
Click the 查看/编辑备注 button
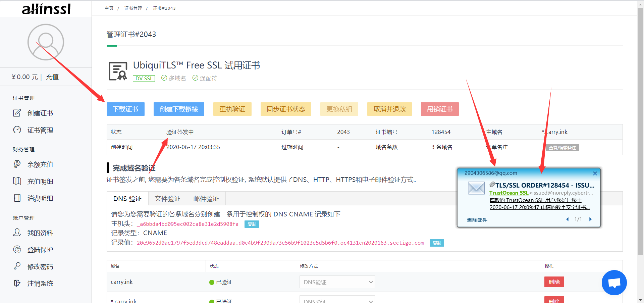point(562,148)
